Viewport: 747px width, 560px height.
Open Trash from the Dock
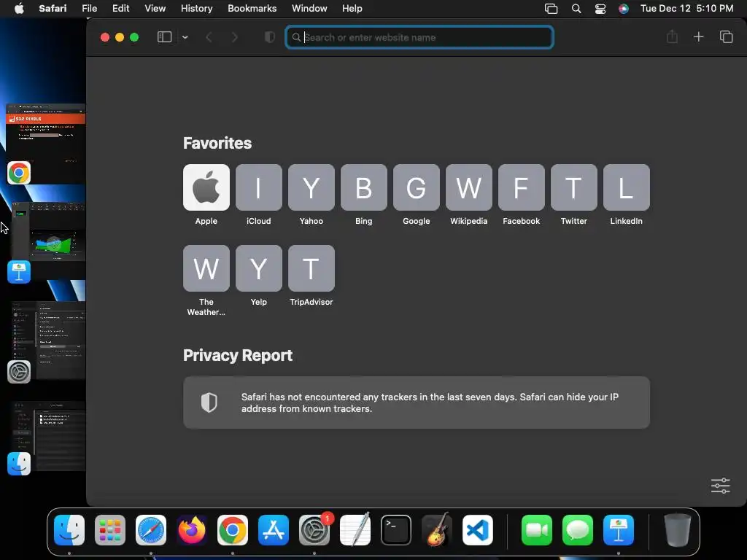click(678, 530)
